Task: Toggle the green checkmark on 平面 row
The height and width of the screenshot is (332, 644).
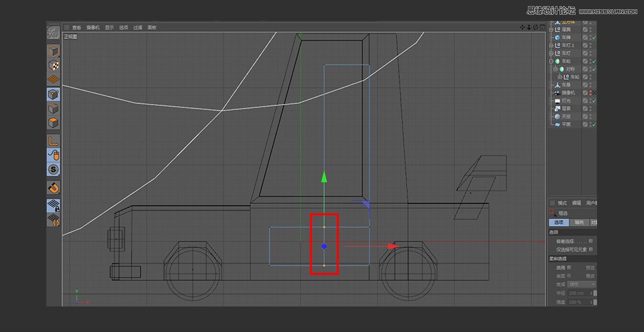Action: coord(594,125)
